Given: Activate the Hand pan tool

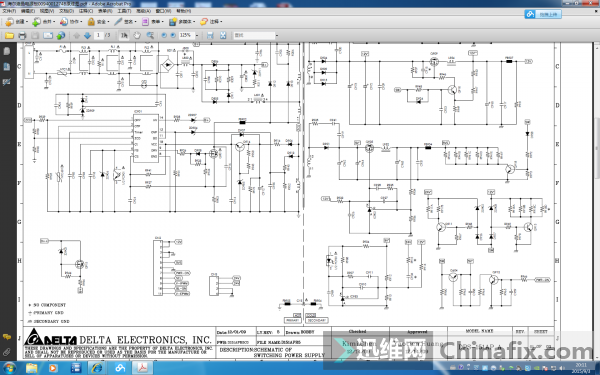Looking at the screenshot, I should tap(137, 36).
